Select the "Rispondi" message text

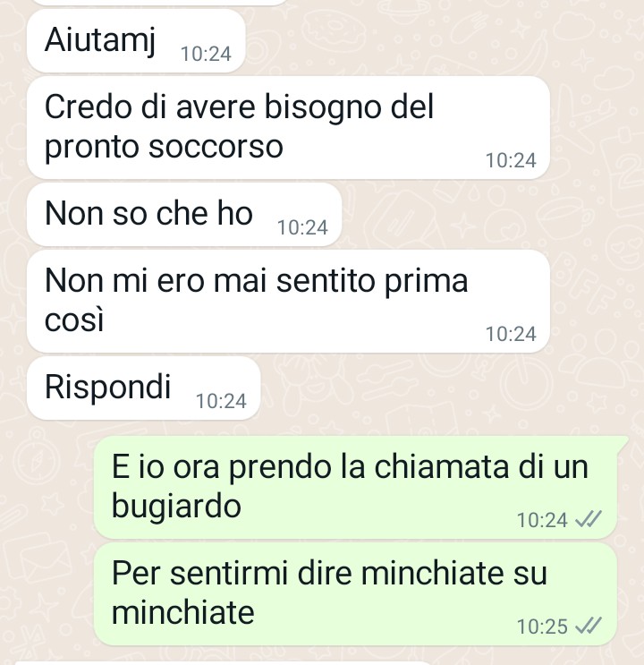point(107,388)
